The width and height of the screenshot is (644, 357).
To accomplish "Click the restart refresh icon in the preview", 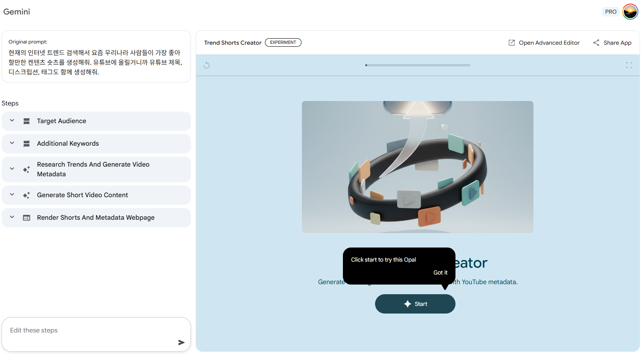I will [x=207, y=65].
